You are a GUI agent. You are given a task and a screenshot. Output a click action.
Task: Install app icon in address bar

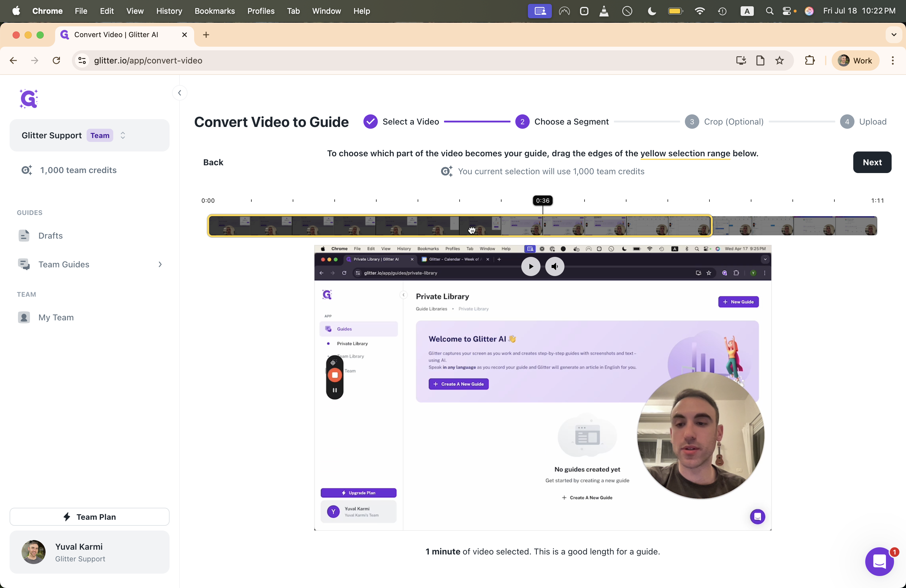[x=741, y=60]
